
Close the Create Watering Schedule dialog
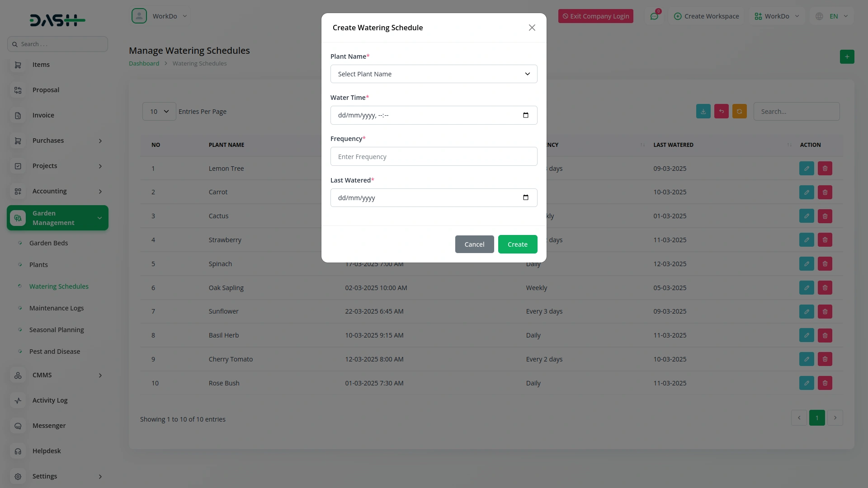[x=532, y=28]
